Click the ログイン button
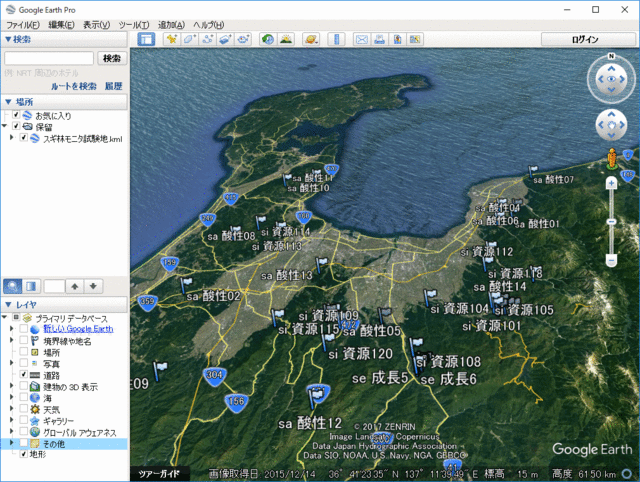The height and width of the screenshot is (482, 640). click(587, 39)
